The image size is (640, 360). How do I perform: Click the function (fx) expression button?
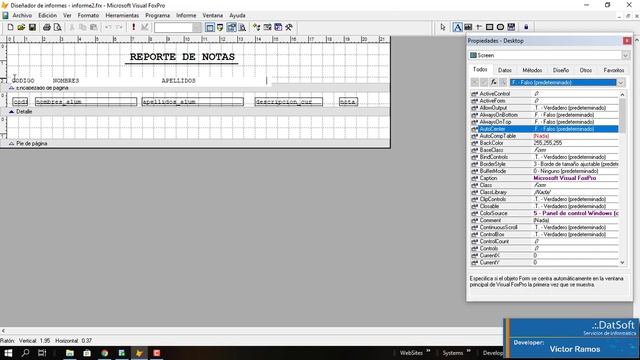pyautogui.click(x=493, y=82)
